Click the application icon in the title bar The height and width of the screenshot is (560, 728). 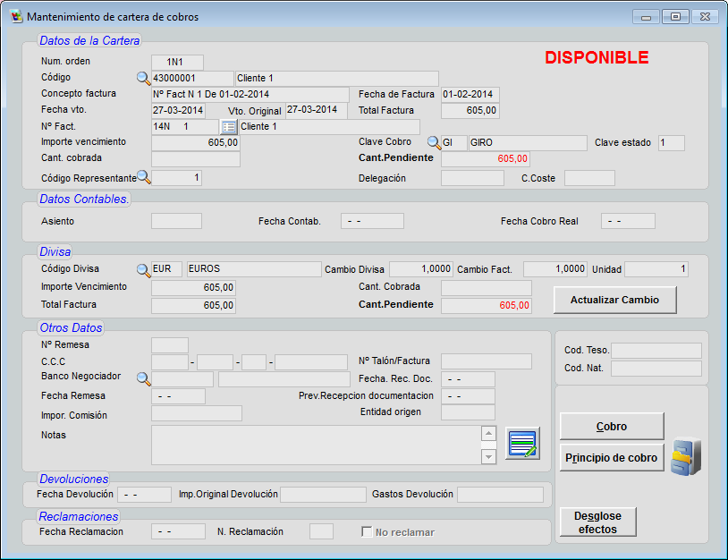click(x=15, y=17)
